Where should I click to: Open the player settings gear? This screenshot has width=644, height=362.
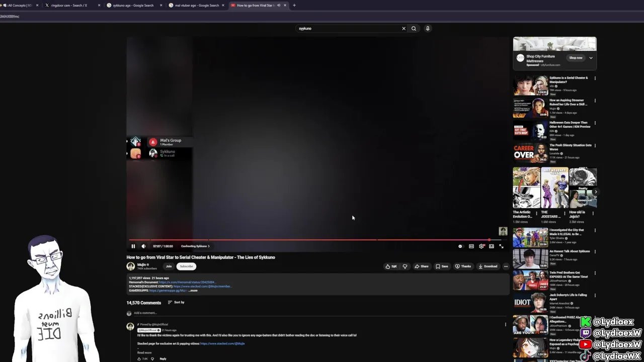481,246
